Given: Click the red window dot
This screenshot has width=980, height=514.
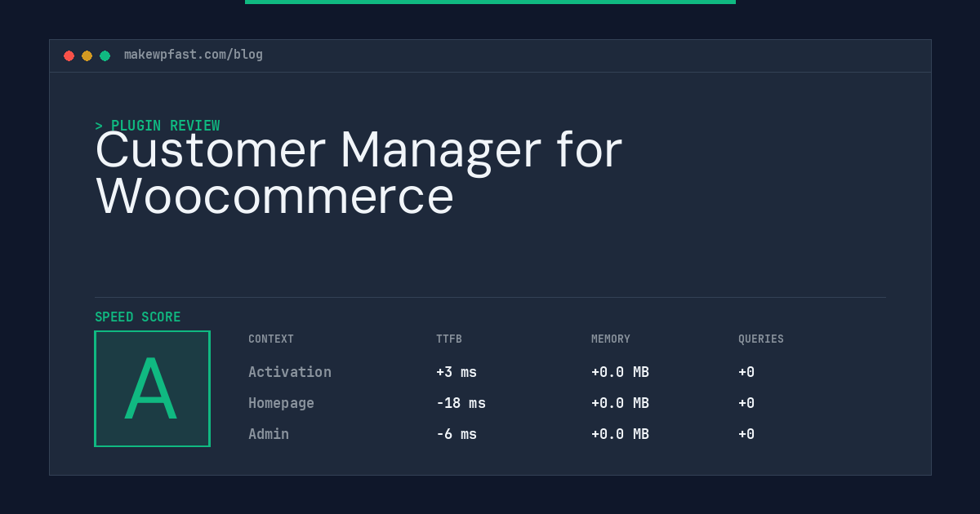Looking at the screenshot, I should [x=69, y=55].
